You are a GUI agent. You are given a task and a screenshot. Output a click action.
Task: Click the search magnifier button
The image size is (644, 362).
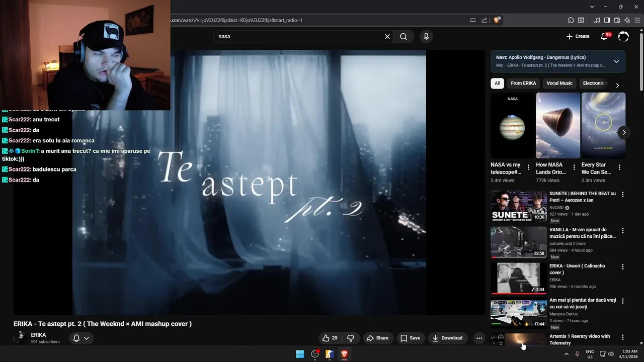(404, 36)
